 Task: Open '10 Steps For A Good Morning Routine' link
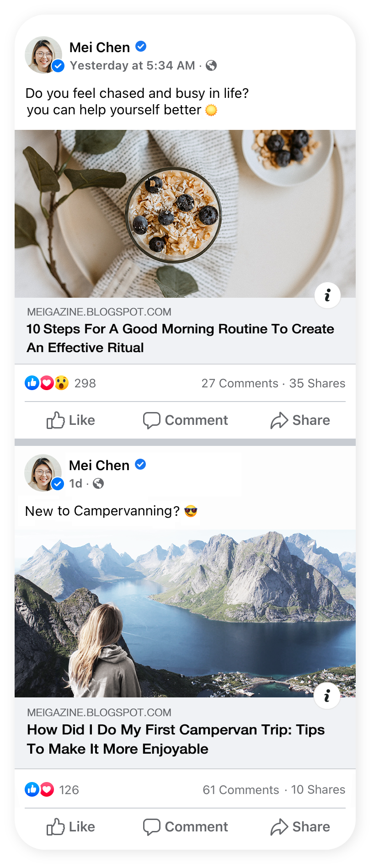(180, 338)
